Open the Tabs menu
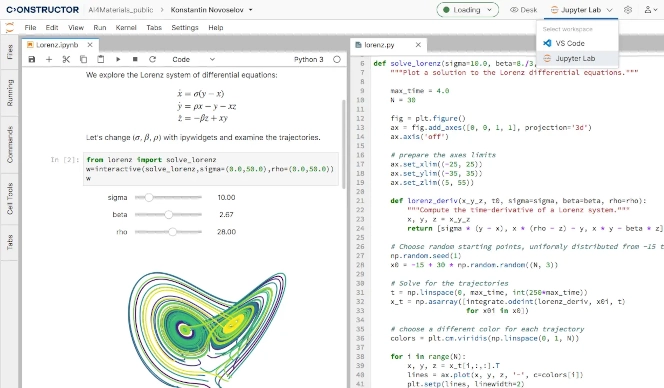Viewport: 664px width, 388px height. [154, 28]
